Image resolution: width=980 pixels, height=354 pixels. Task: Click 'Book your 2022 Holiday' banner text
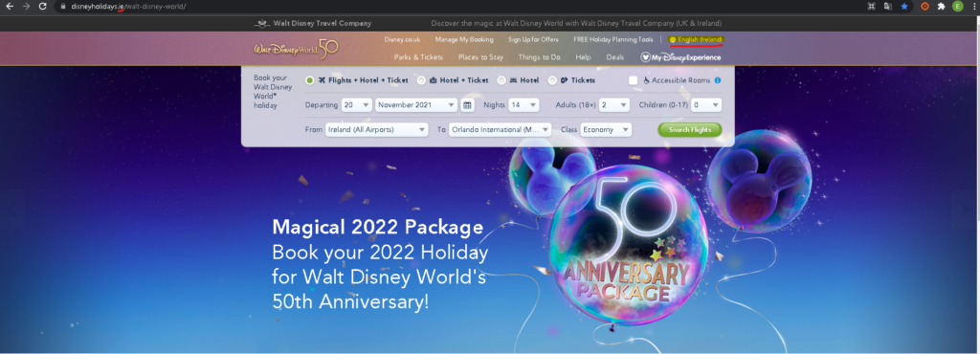(380, 253)
